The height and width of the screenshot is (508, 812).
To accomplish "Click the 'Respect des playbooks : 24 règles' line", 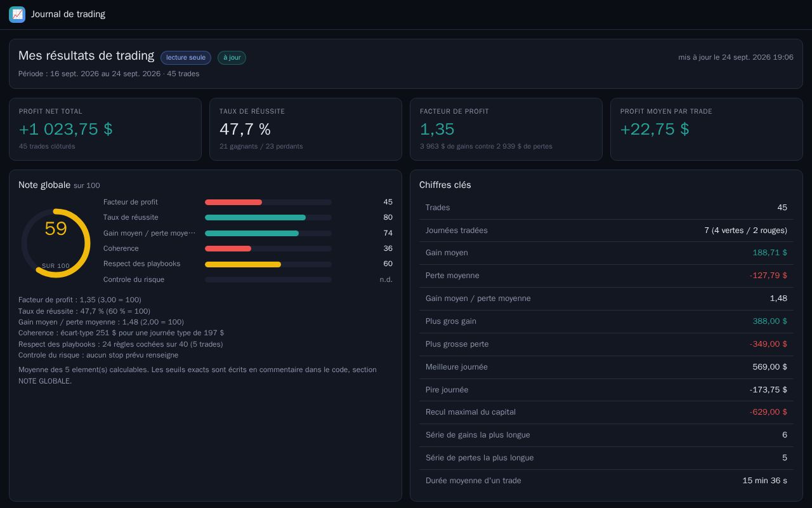I will click(121, 344).
